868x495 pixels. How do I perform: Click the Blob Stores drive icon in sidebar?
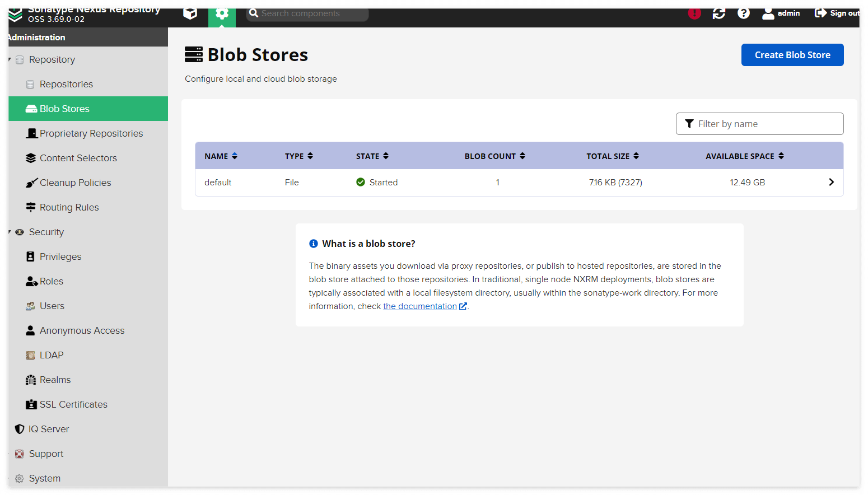31,109
